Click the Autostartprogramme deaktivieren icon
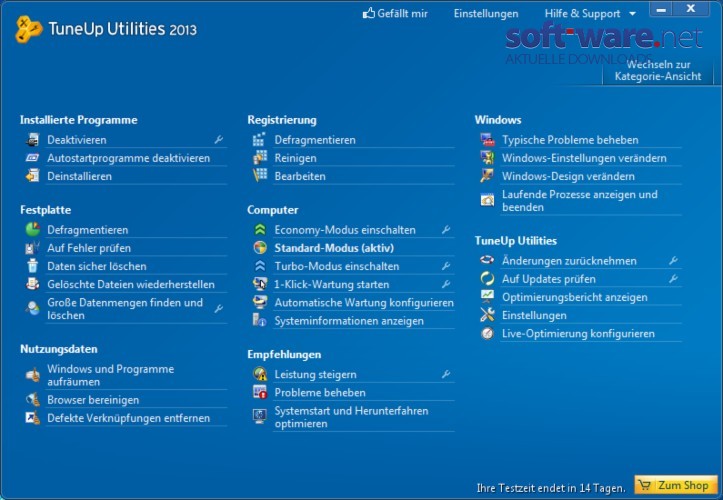 [33, 158]
